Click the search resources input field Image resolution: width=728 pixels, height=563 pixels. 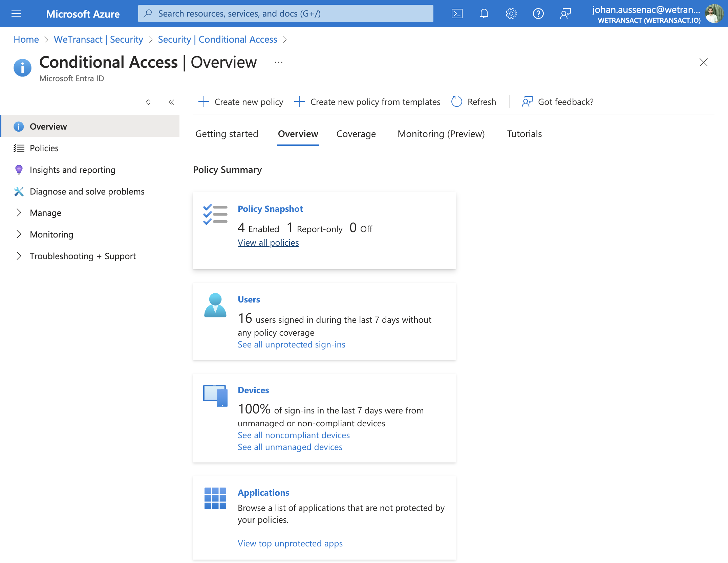(286, 14)
